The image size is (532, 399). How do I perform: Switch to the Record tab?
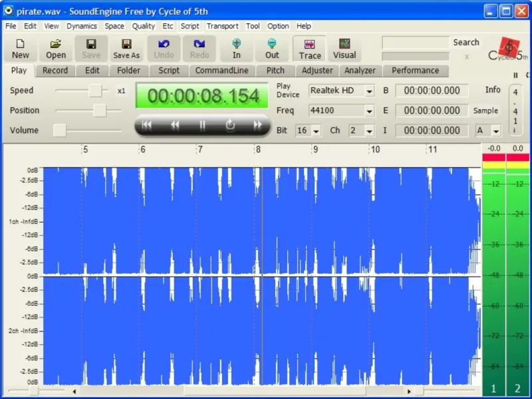[x=55, y=70]
